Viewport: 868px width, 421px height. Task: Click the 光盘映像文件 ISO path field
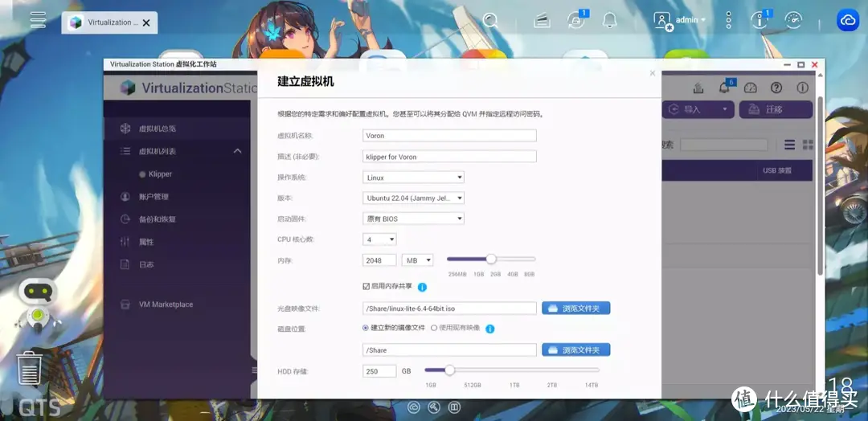[449, 309]
